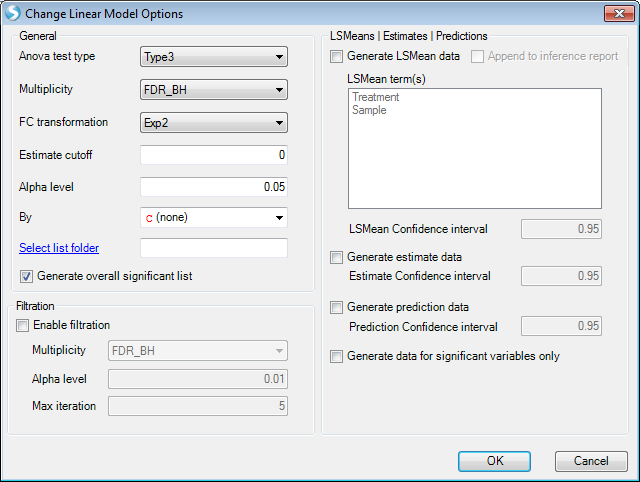The image size is (640, 482).
Task: Click the application logo in title bar
Action: pos(13,13)
